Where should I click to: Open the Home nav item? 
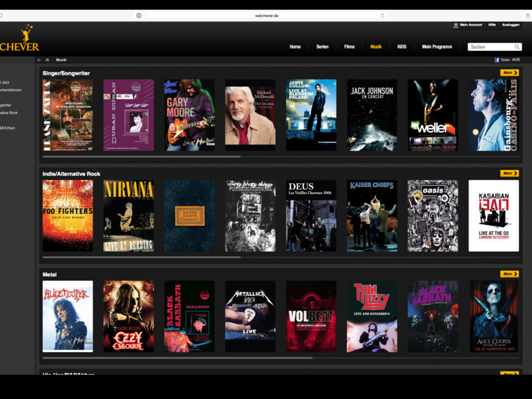(295, 47)
